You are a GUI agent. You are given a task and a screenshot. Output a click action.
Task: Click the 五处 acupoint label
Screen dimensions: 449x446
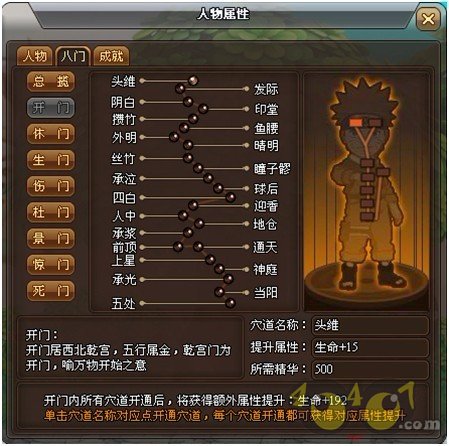(x=123, y=303)
